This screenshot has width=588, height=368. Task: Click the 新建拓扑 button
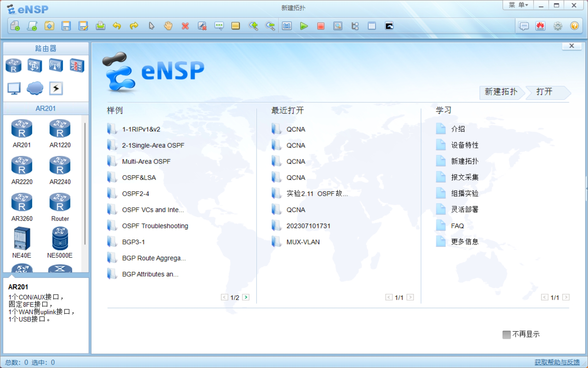point(501,92)
